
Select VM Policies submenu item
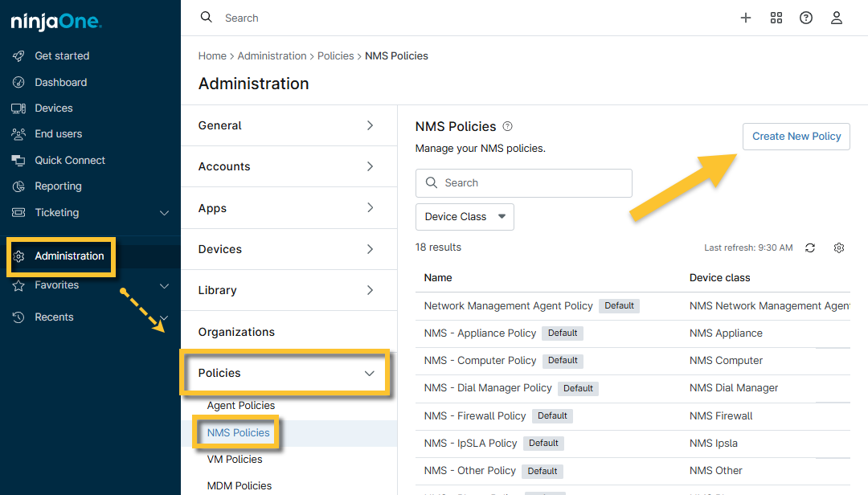pos(235,460)
